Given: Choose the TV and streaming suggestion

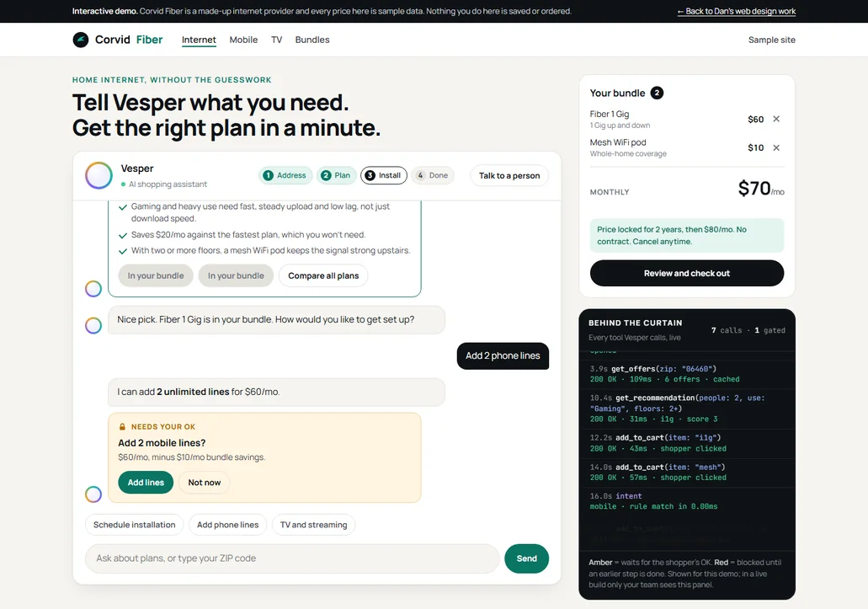Looking at the screenshot, I should click(x=313, y=525).
